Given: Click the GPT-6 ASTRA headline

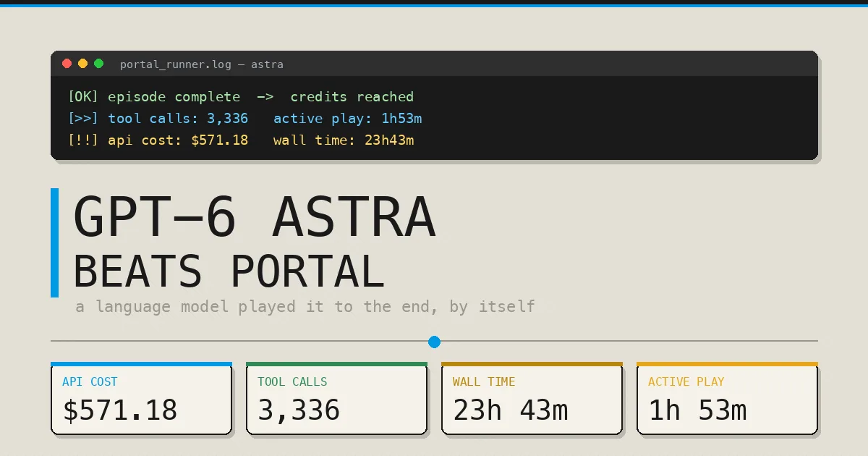Looking at the screenshot, I should click(x=255, y=218).
